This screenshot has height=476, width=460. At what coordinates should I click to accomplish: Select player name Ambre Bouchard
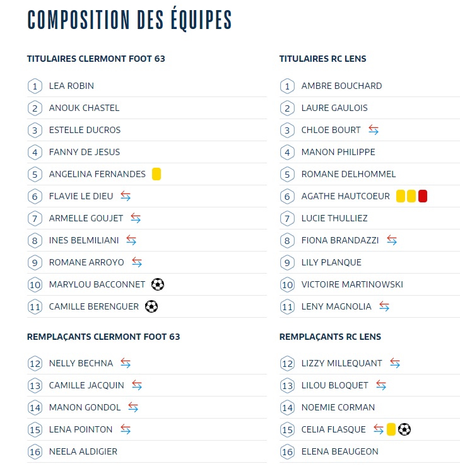(x=341, y=86)
